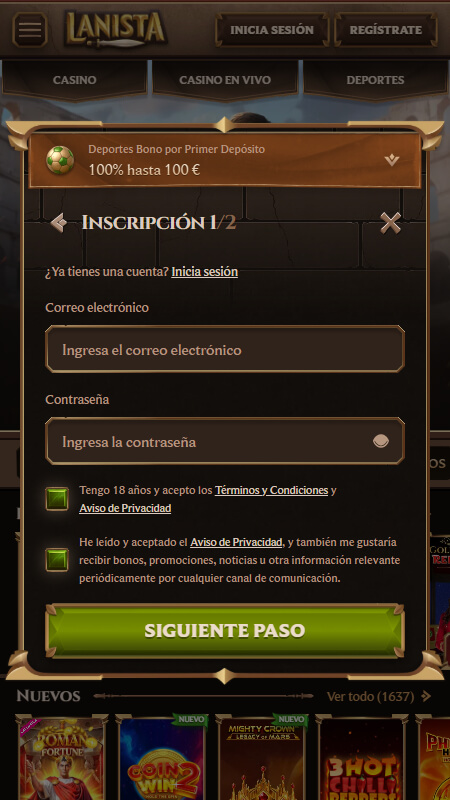Expand the Deportes Bono dropdown chevron
The width and height of the screenshot is (450, 800).
click(392, 160)
